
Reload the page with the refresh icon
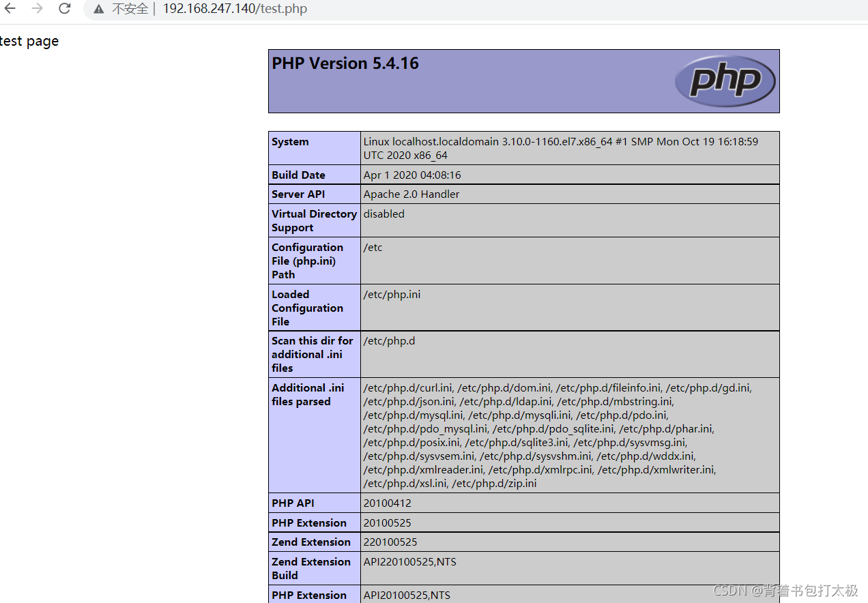[x=63, y=9]
